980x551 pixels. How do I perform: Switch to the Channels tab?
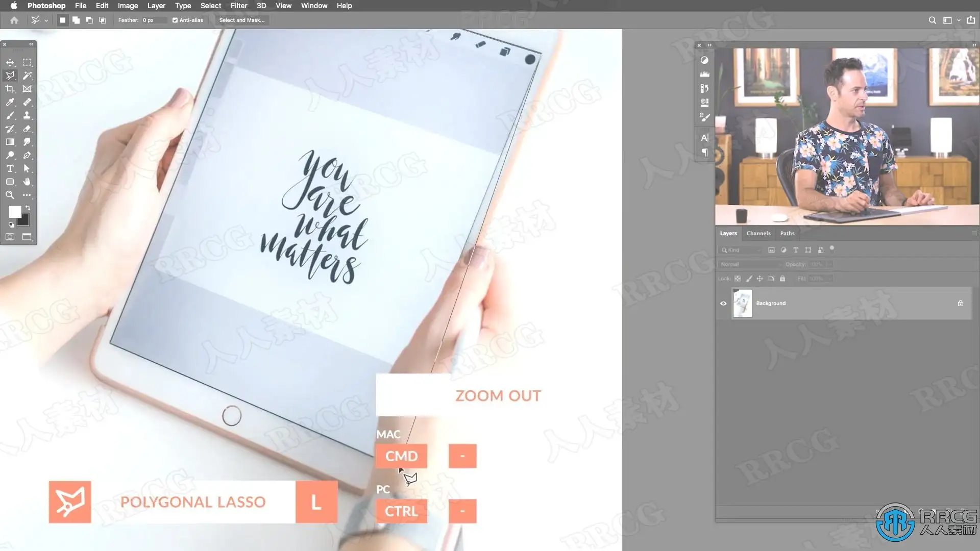pyautogui.click(x=758, y=233)
